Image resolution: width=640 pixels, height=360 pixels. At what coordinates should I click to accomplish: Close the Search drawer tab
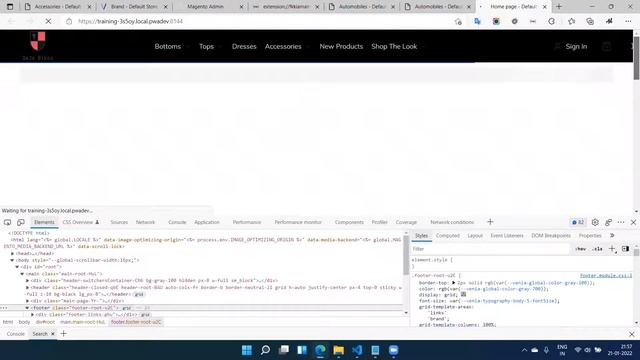point(53,334)
